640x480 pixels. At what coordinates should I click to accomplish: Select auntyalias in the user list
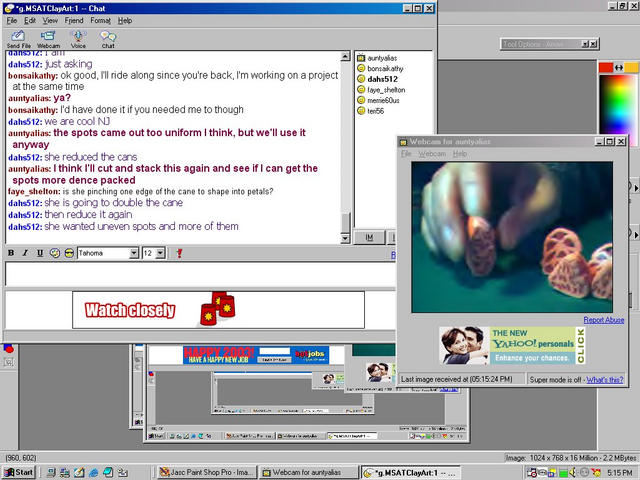tap(382, 58)
